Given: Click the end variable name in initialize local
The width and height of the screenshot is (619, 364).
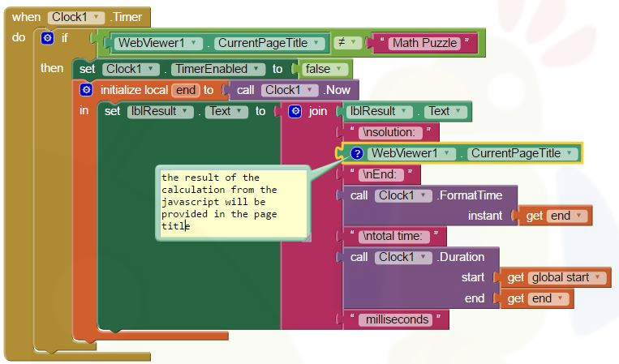Looking at the screenshot, I should click(x=185, y=90).
